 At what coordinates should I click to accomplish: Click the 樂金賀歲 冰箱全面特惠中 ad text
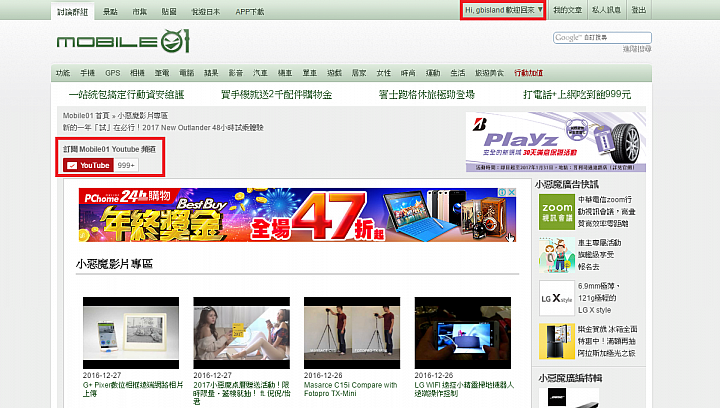(x=607, y=341)
